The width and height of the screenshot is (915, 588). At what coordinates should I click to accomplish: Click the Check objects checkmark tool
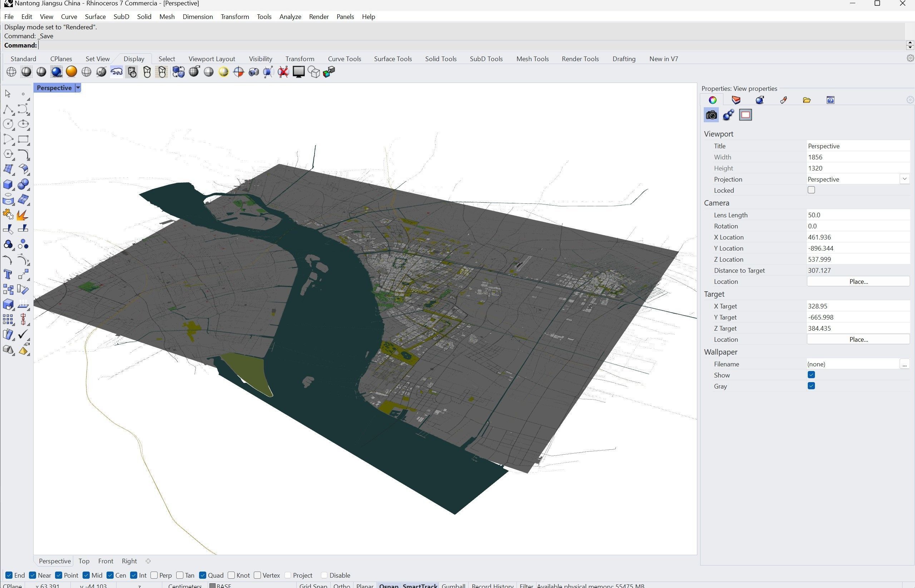coord(24,335)
